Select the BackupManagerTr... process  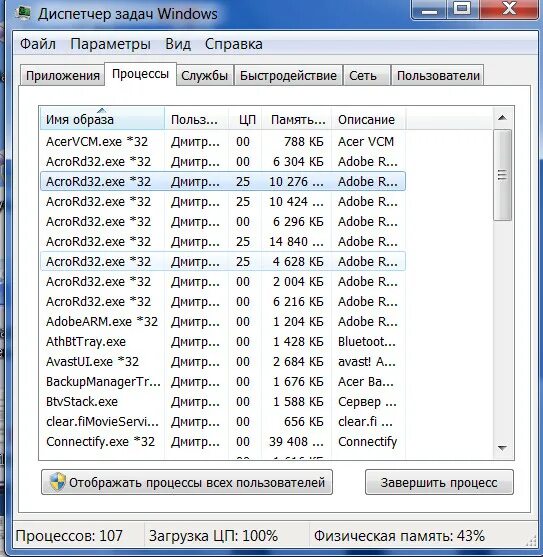223,382
